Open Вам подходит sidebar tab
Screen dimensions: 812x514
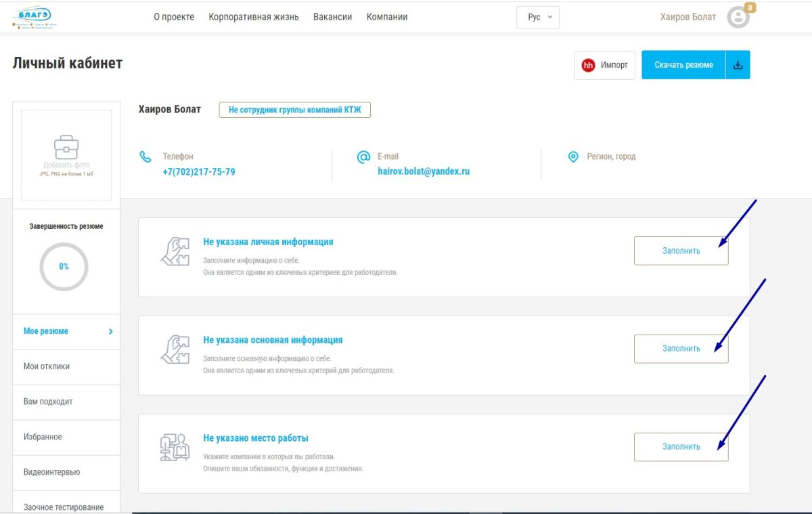66,402
